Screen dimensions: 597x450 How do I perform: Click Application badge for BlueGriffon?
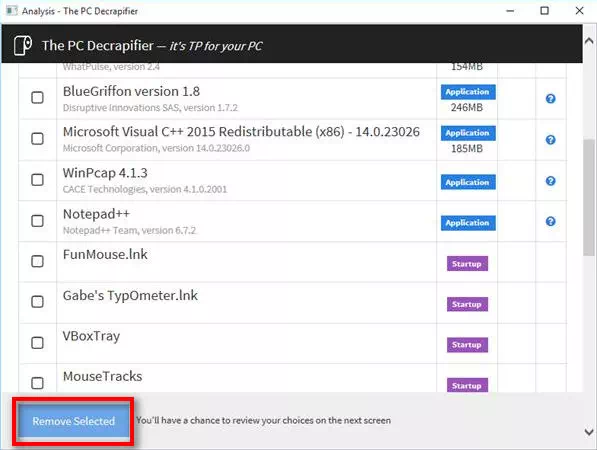click(x=468, y=92)
